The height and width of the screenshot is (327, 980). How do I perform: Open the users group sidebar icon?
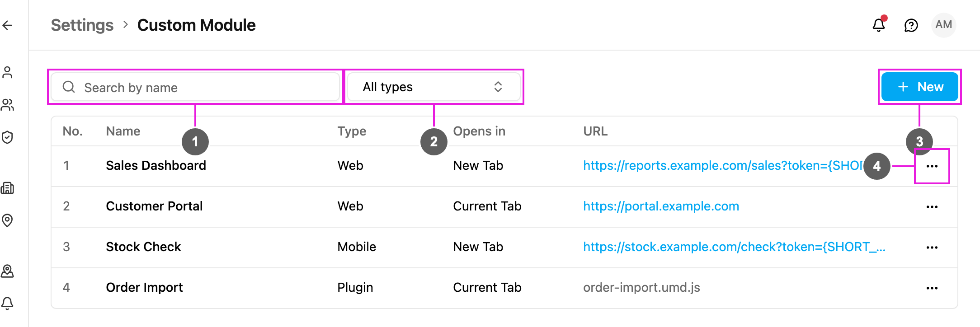point(8,105)
